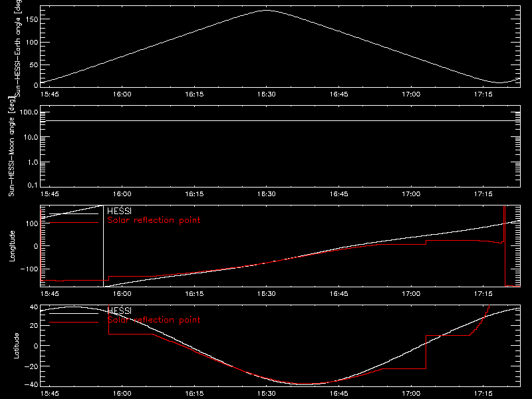Click the 1.0 tick on Moon angle axis
This screenshot has width=532, height=399.
pyautogui.click(x=33, y=162)
